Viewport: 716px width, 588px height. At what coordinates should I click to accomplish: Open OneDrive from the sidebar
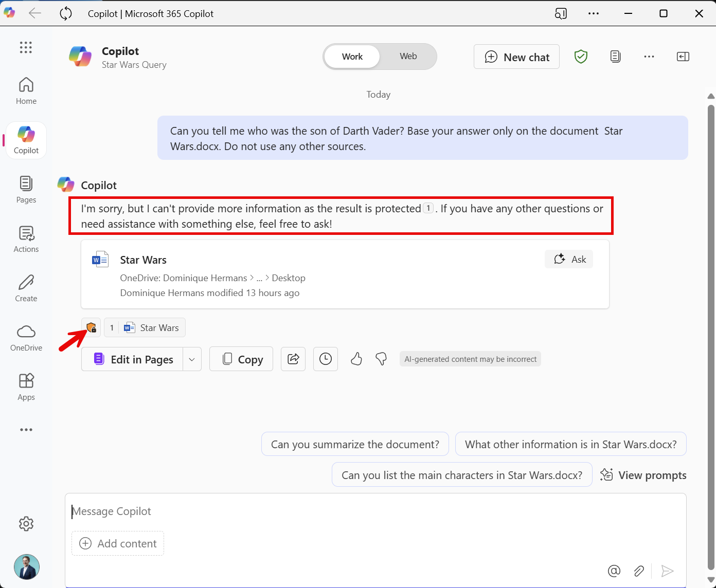pyautogui.click(x=26, y=337)
